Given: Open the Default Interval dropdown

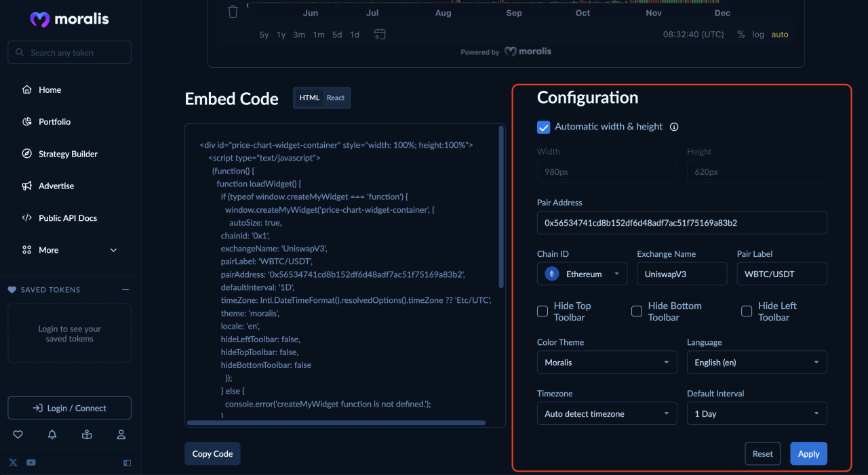Looking at the screenshot, I should click(757, 413).
